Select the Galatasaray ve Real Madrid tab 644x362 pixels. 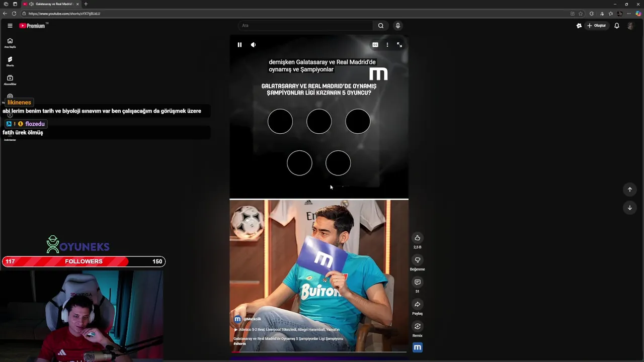click(x=51, y=4)
